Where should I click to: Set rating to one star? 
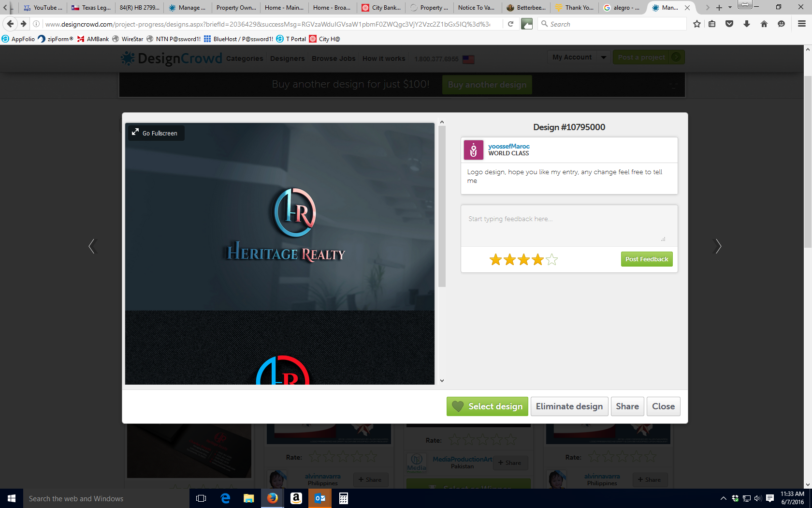[495, 260]
